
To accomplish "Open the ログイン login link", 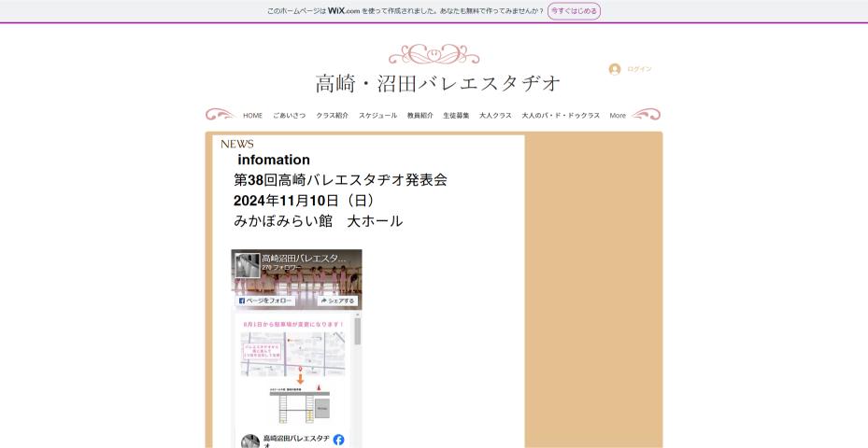I will [639, 69].
